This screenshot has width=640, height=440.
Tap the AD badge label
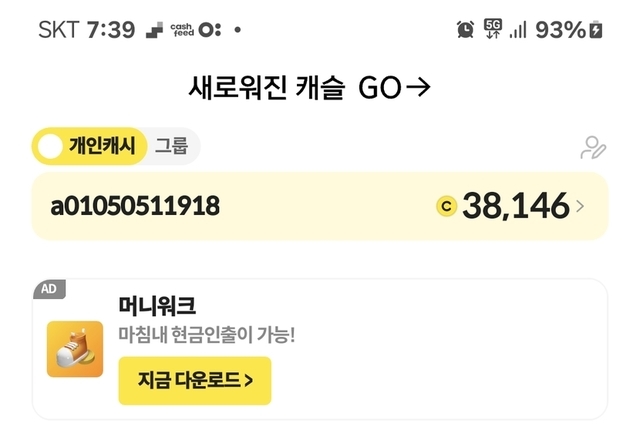pyautogui.click(x=48, y=289)
